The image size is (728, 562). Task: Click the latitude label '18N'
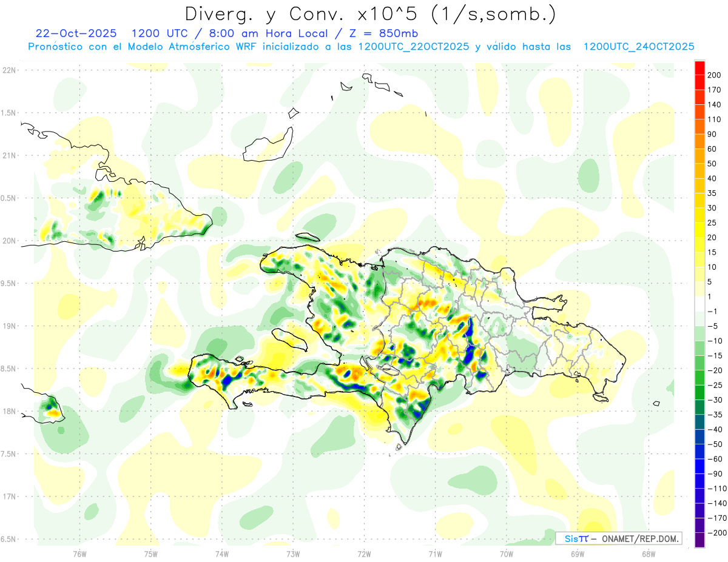point(9,412)
